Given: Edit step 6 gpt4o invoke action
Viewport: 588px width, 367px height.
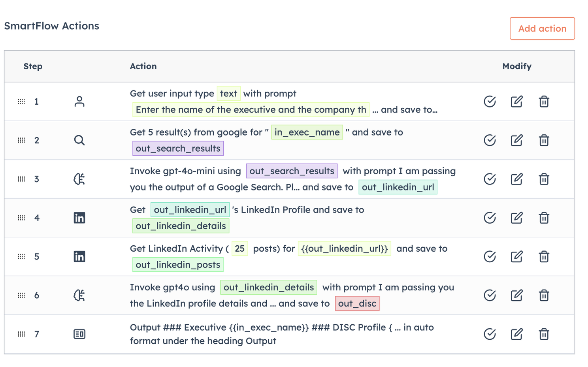Looking at the screenshot, I should pos(516,295).
